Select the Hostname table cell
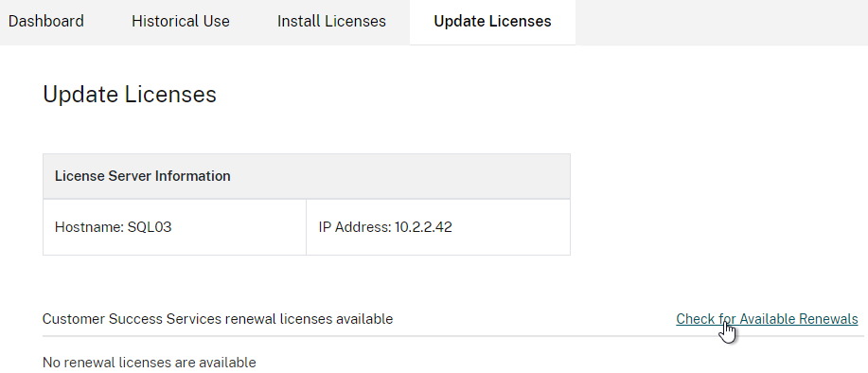Image resolution: width=868 pixels, height=373 pixels. 174,227
